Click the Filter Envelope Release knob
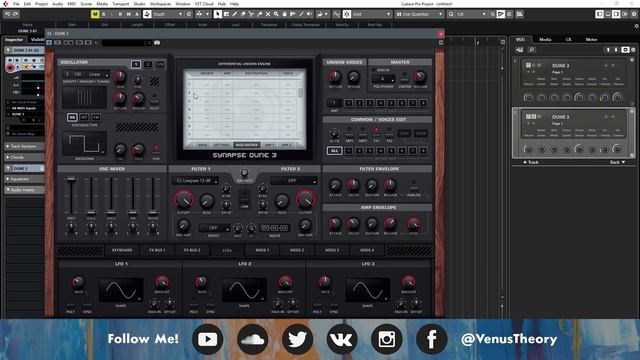The image size is (640, 360). pyautogui.click(x=390, y=185)
